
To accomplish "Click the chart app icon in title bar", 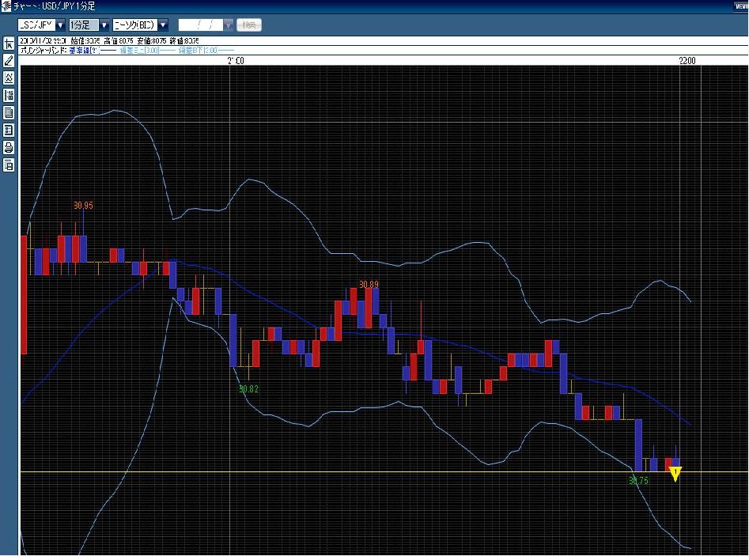I will point(6,6).
